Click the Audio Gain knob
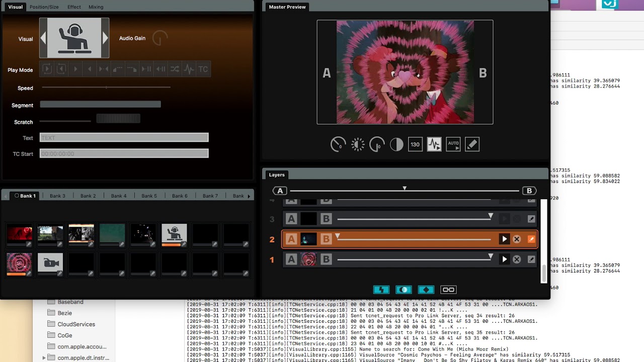 (x=160, y=38)
